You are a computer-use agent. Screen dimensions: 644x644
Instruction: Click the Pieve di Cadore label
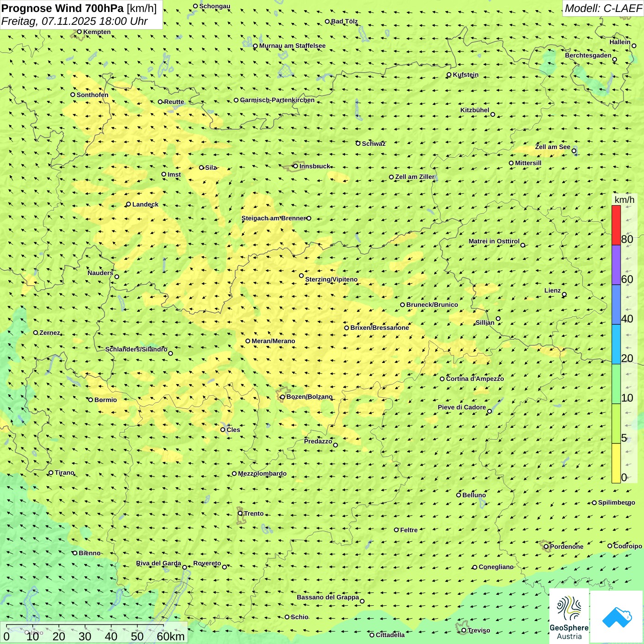(462, 407)
